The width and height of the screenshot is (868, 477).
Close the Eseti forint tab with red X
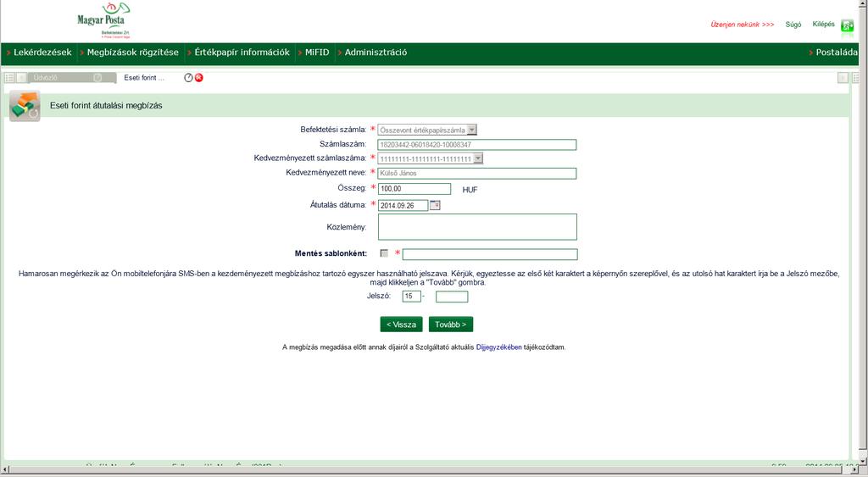pos(198,77)
